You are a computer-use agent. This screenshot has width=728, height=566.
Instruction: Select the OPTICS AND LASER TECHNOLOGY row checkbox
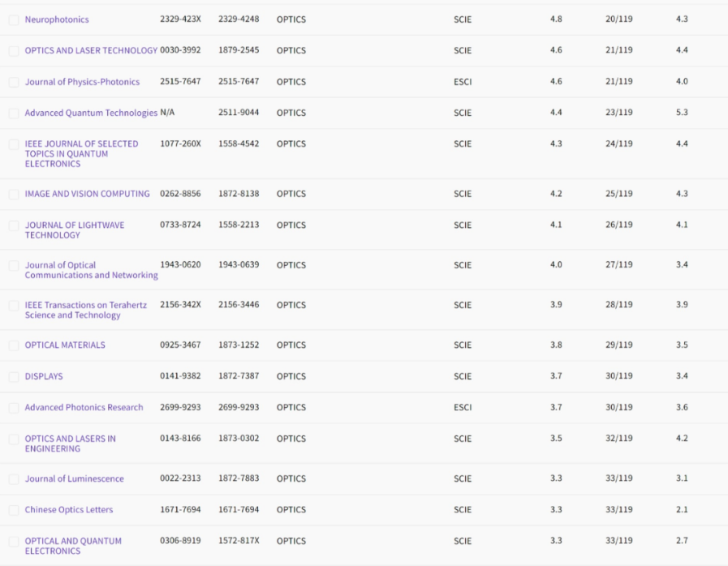tap(14, 50)
